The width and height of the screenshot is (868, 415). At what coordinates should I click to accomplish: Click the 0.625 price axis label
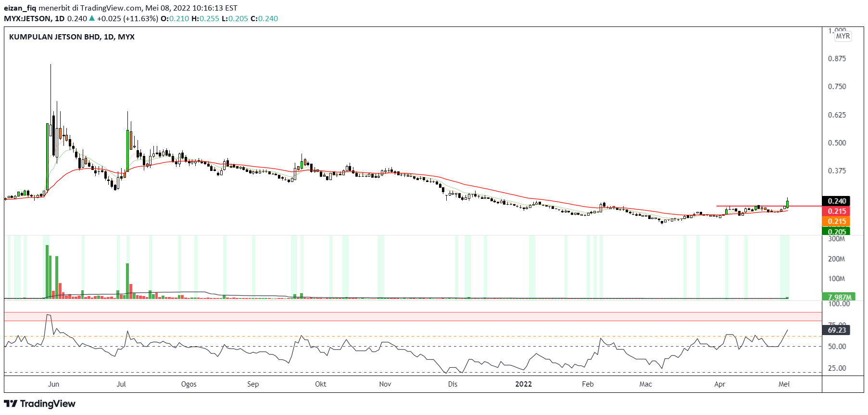837,115
